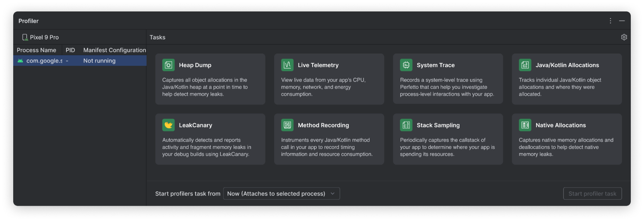Viewport: 644px width, 221px height.
Task: Click the Android icon beside com.google process
Action: 20,61
